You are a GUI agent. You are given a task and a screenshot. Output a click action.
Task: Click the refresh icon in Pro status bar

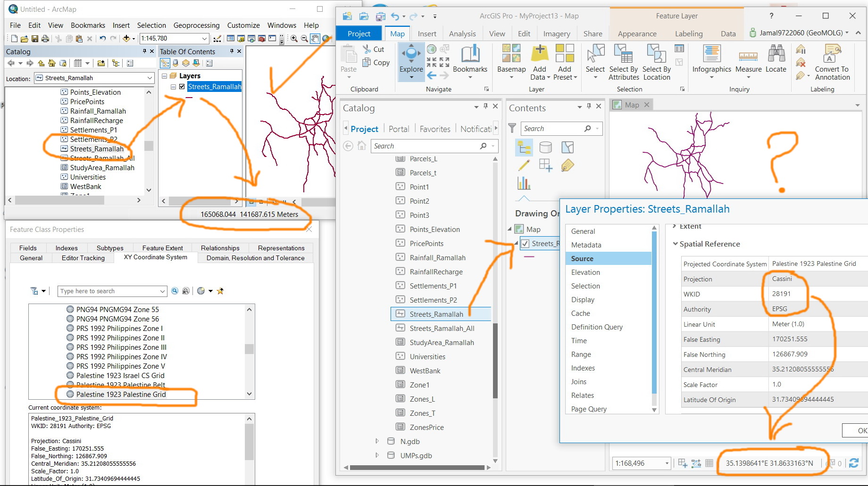[x=853, y=463]
